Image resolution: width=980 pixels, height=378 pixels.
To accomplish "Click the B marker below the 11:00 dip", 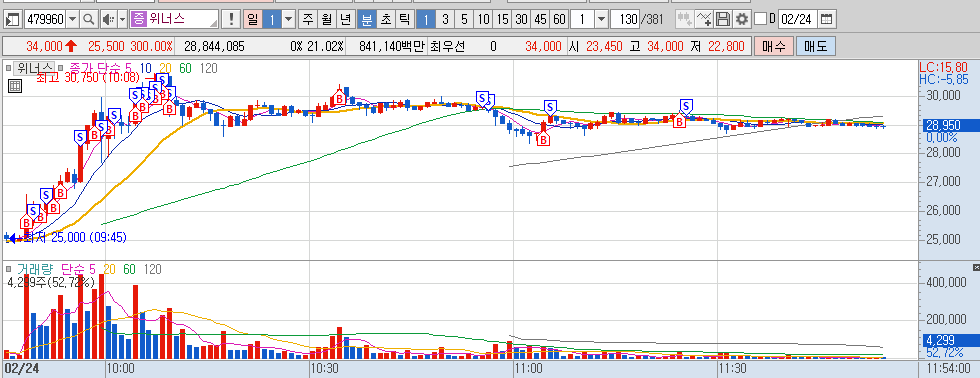I will [x=544, y=139].
